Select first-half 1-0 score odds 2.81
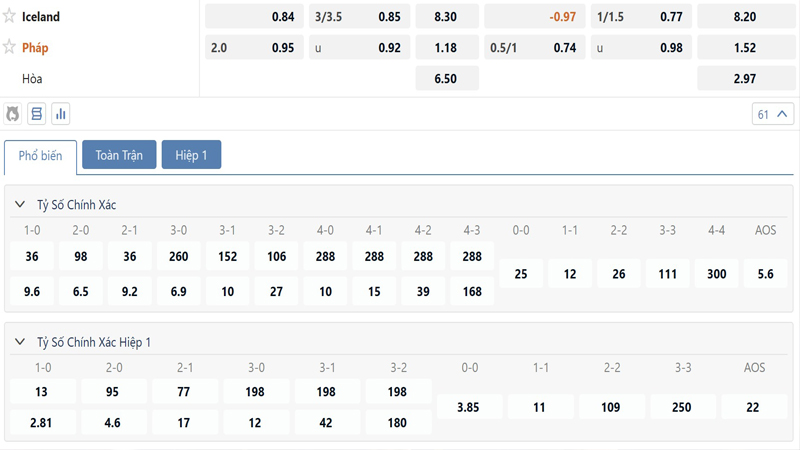Image resolution: width=800 pixels, height=450 pixels. coord(41,423)
